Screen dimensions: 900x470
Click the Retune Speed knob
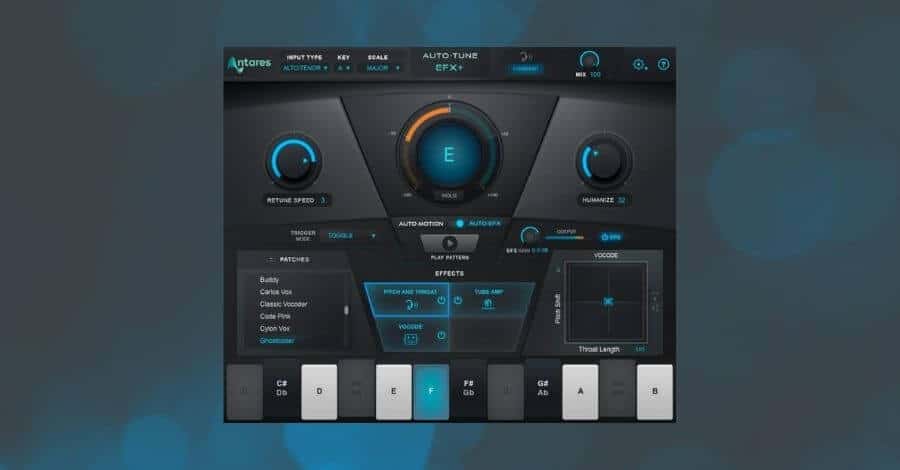293,162
